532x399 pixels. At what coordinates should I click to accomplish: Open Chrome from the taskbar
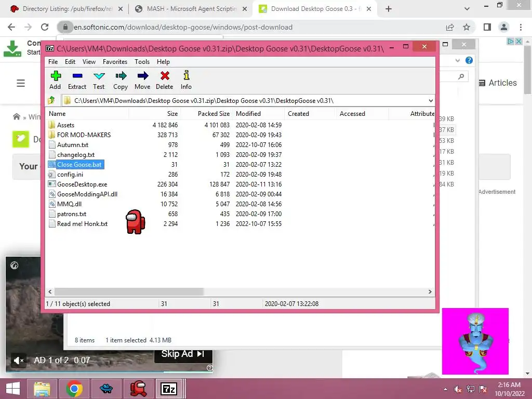[x=74, y=389]
